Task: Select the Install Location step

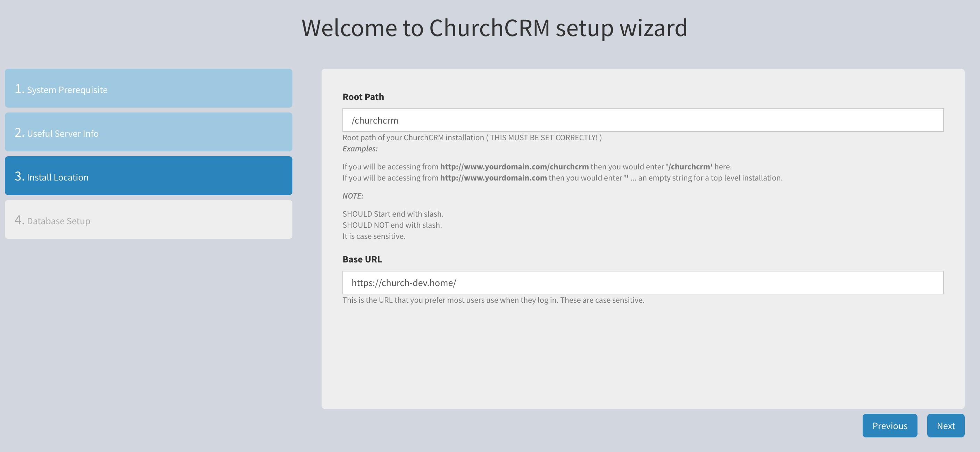Action: pyautogui.click(x=148, y=176)
